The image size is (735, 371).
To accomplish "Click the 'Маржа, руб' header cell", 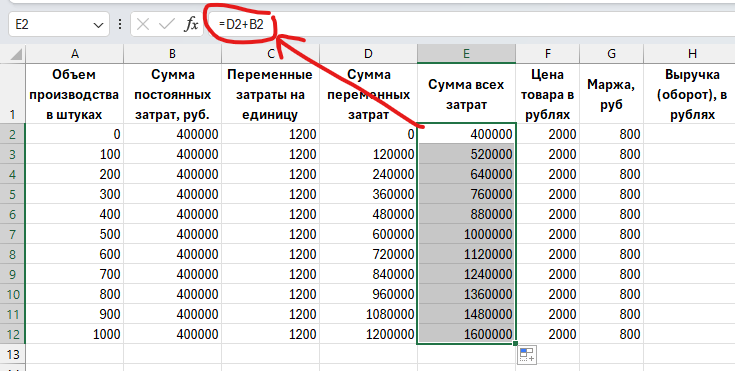I will pos(611,94).
